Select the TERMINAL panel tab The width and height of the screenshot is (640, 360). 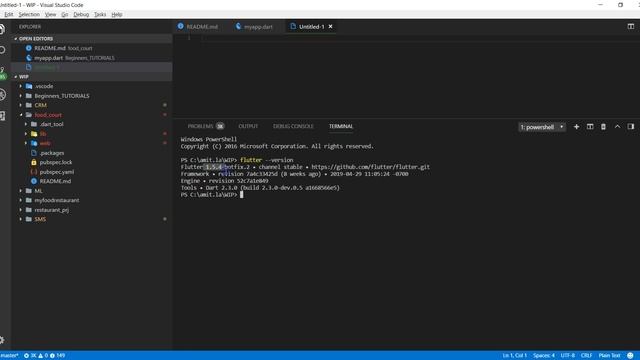(341, 127)
